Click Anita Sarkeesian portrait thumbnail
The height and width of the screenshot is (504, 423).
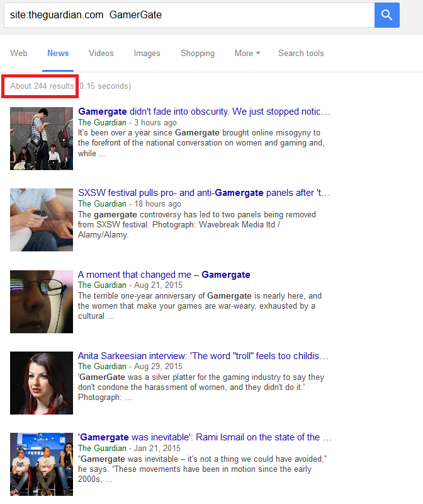[x=42, y=383]
